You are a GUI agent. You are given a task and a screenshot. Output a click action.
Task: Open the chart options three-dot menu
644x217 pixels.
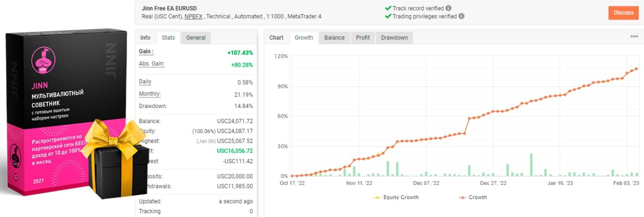tap(634, 37)
